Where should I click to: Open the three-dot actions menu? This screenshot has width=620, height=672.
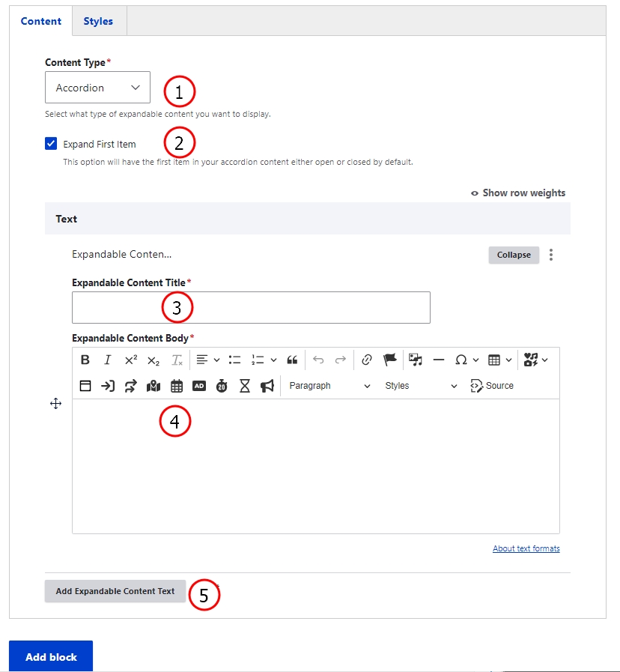[x=551, y=255]
